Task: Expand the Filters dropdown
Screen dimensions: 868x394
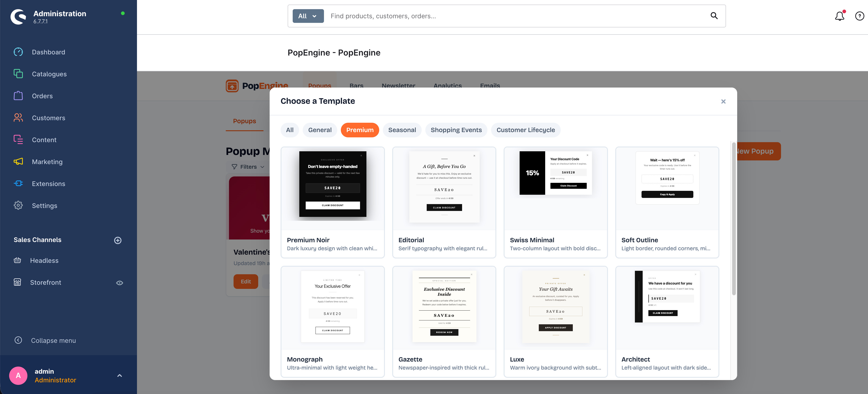Action: 248,167
